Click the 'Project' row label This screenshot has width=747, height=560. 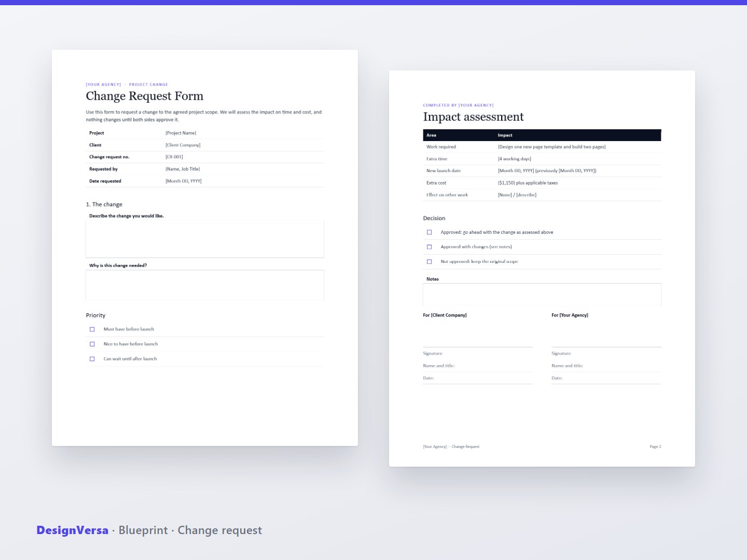(x=96, y=133)
